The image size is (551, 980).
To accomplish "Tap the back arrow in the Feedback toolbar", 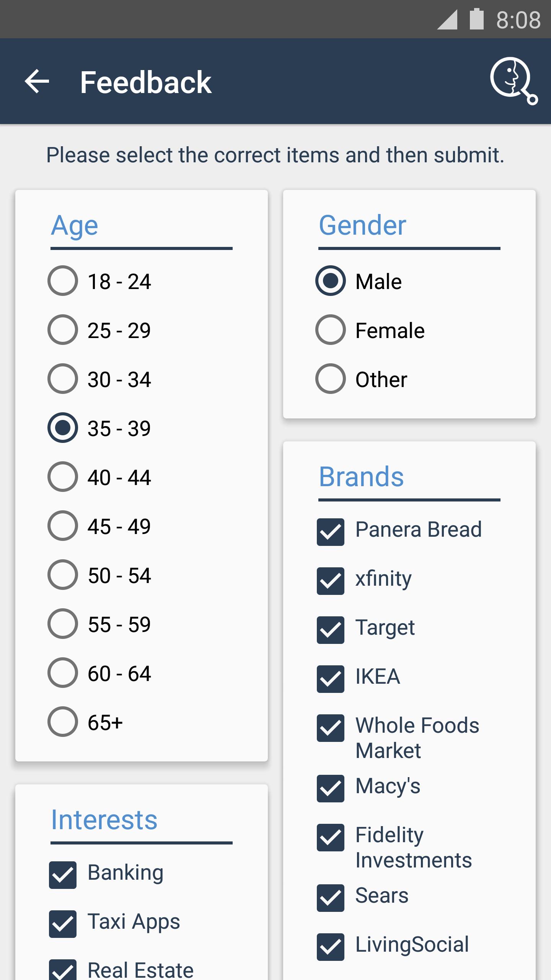I will 37,81.
